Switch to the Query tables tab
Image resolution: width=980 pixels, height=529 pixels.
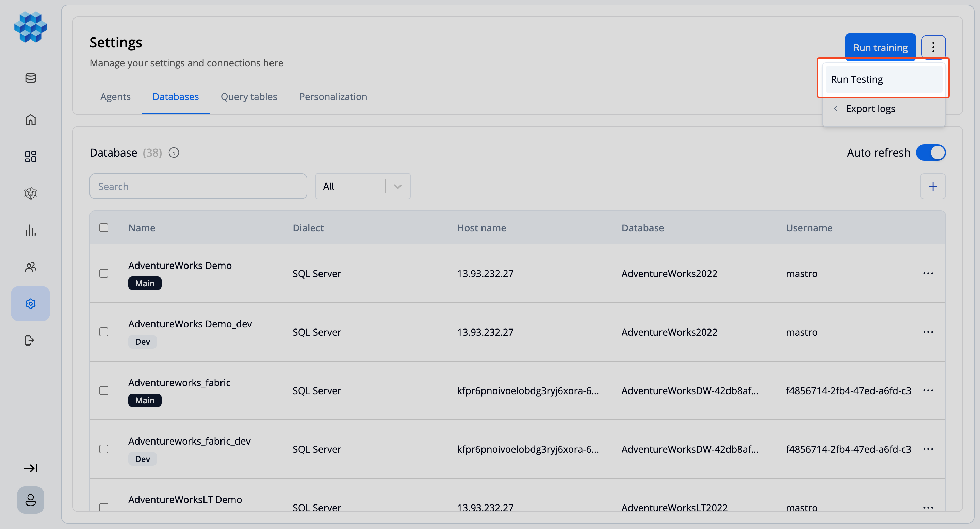click(249, 97)
